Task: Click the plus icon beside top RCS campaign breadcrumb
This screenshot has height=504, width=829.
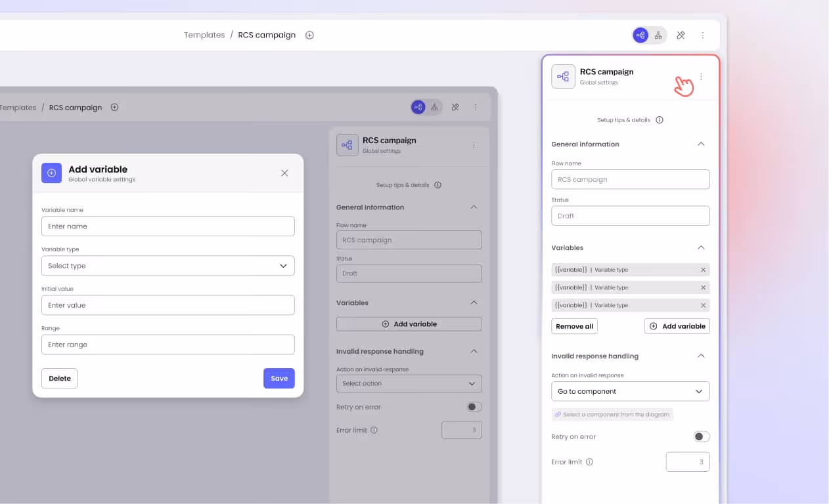Action: 309,35
